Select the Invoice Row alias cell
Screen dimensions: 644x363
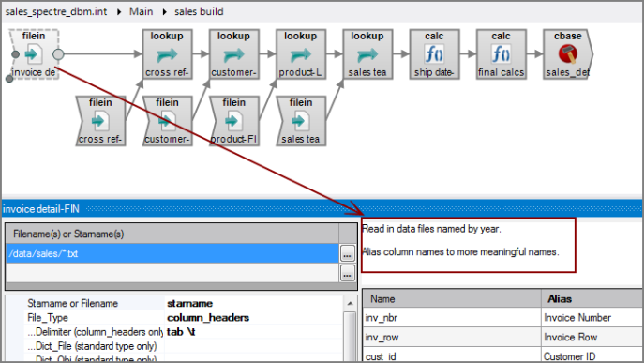pyautogui.click(x=592, y=337)
